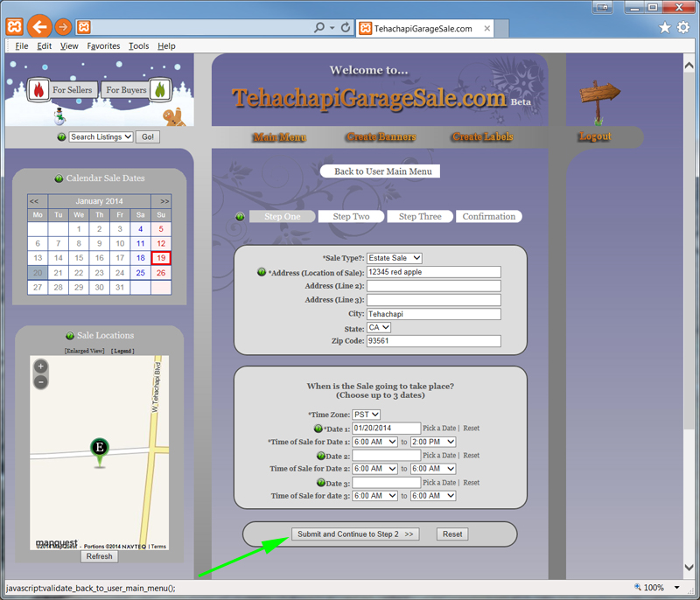
Task: Click help icon beside Date 3 label
Action: [321, 482]
